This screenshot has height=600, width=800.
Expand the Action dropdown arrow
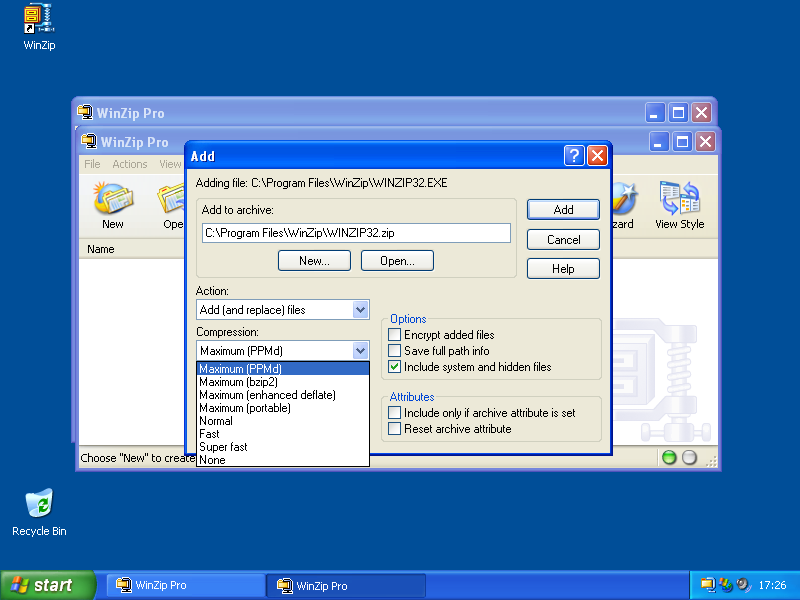point(361,310)
